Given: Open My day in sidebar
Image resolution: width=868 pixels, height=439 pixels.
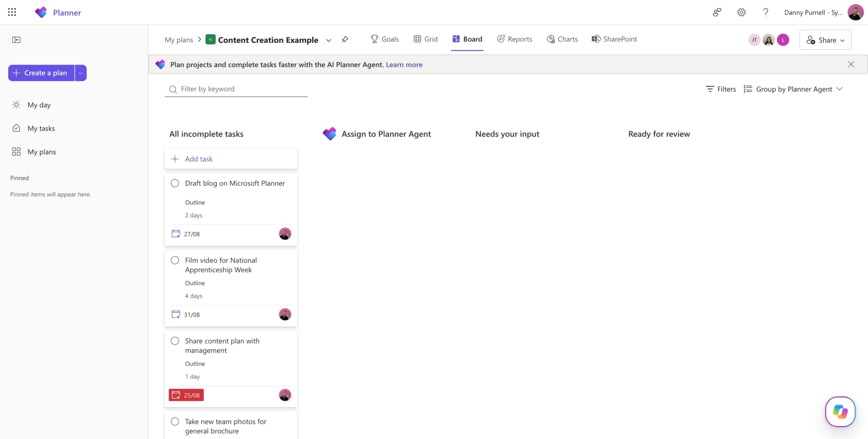Looking at the screenshot, I should click(31, 105).
